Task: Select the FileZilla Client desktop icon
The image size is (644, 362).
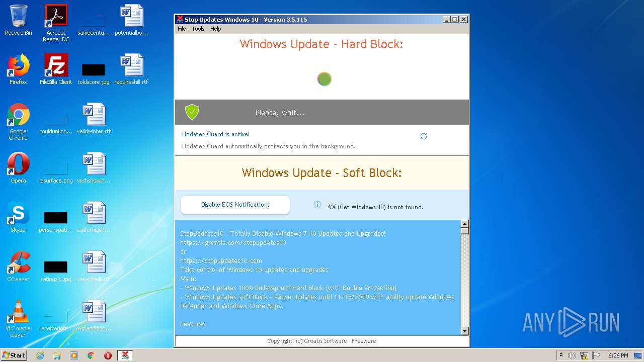Action: [x=56, y=69]
